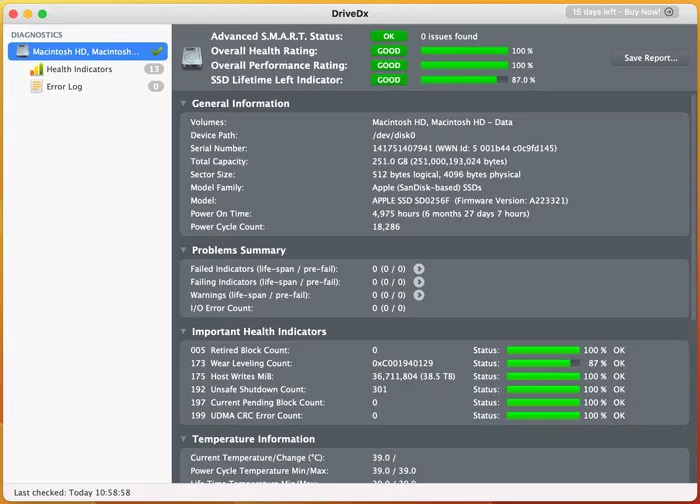Click the Host Writes MiB status bar
The width and height of the screenshot is (700, 504).
(x=543, y=376)
